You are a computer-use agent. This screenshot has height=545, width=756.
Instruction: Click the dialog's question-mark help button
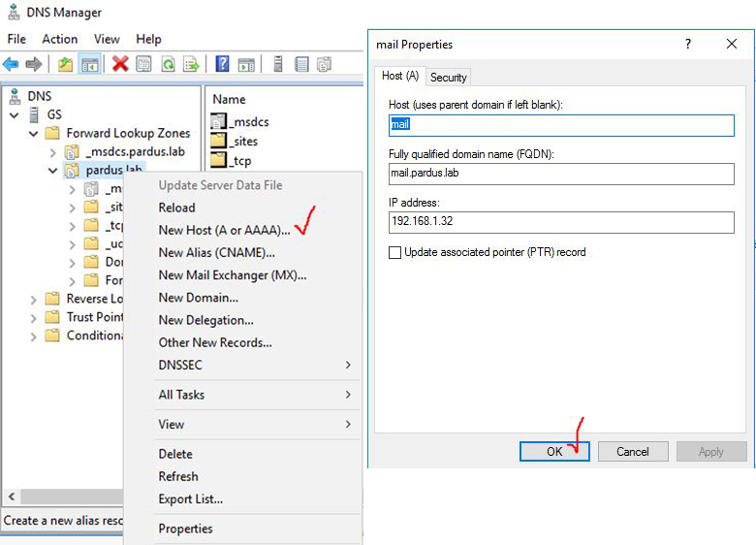pyautogui.click(x=688, y=45)
